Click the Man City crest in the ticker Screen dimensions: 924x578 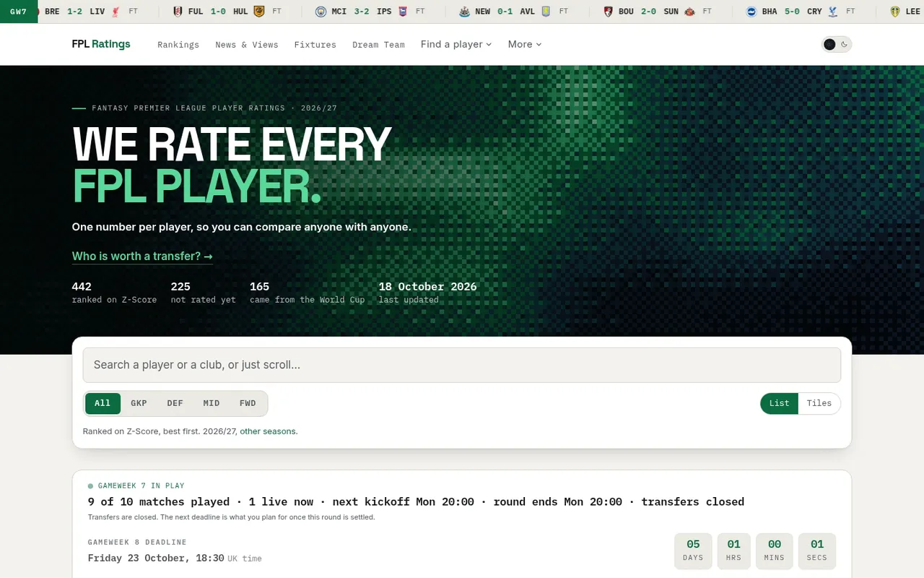coord(321,12)
